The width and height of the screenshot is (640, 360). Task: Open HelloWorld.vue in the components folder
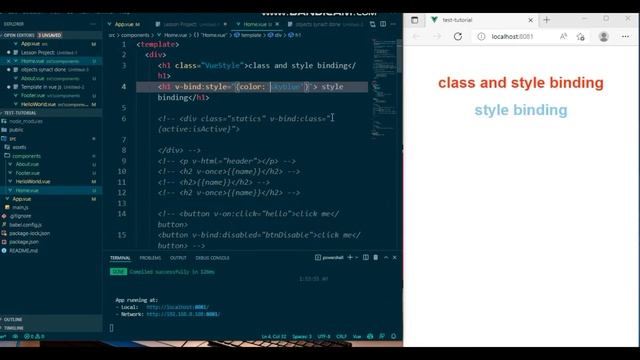[x=33, y=182]
